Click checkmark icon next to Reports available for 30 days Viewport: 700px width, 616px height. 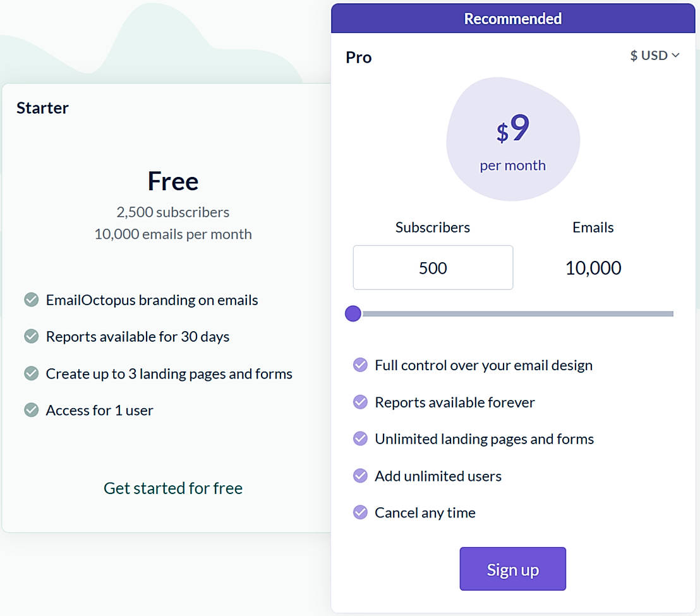point(32,337)
